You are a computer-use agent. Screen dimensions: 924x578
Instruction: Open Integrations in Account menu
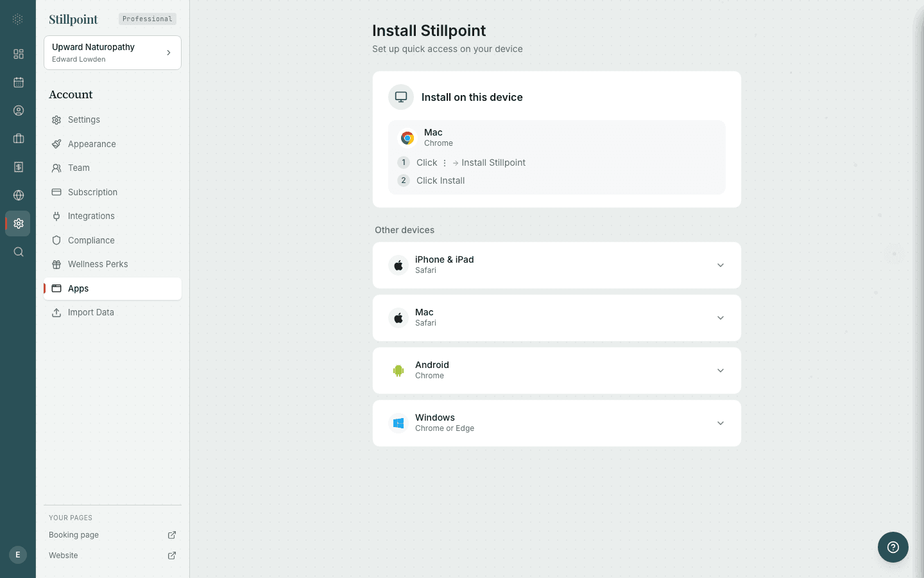[112, 216]
